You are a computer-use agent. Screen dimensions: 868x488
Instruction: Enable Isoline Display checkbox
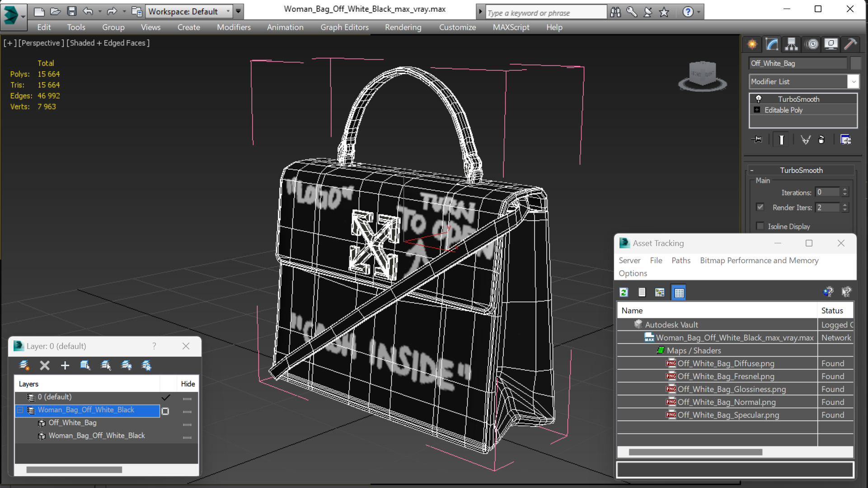click(760, 226)
